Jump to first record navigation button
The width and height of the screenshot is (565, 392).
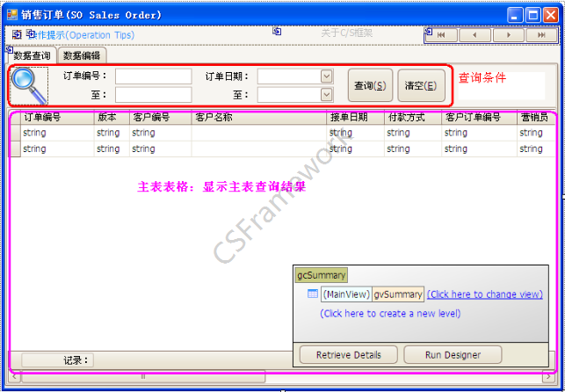click(441, 35)
